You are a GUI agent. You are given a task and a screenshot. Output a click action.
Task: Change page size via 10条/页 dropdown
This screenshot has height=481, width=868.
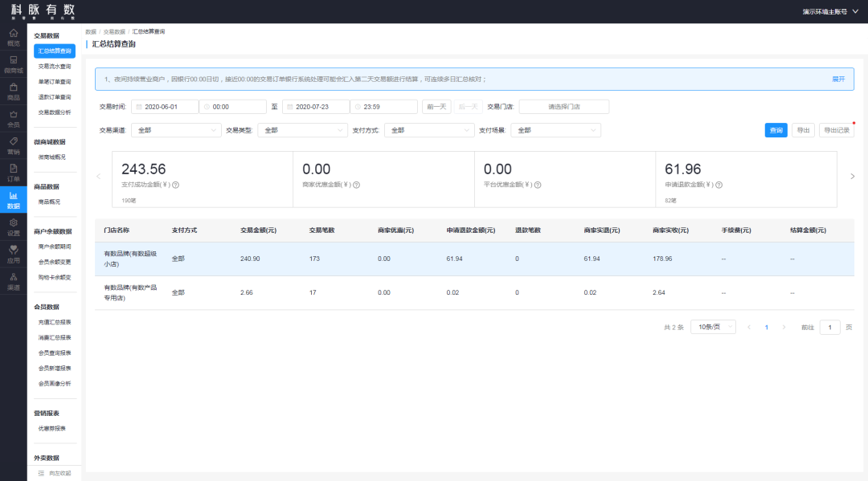click(713, 327)
